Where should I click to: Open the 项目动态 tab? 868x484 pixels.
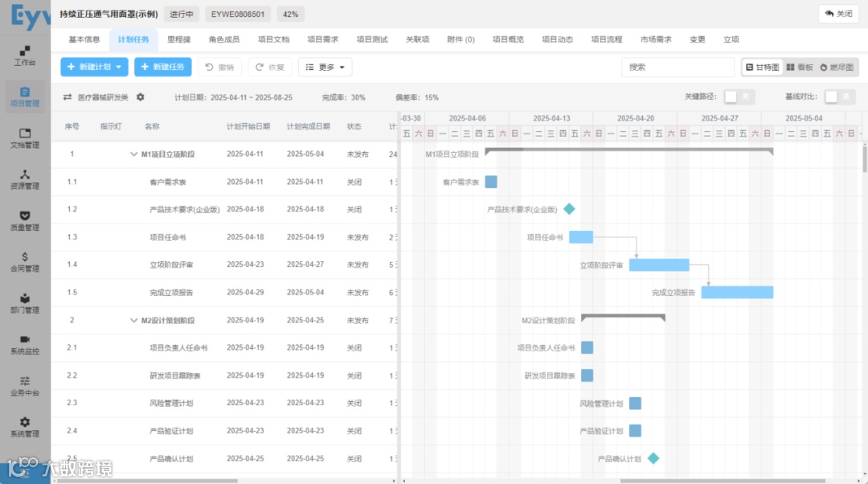point(558,39)
